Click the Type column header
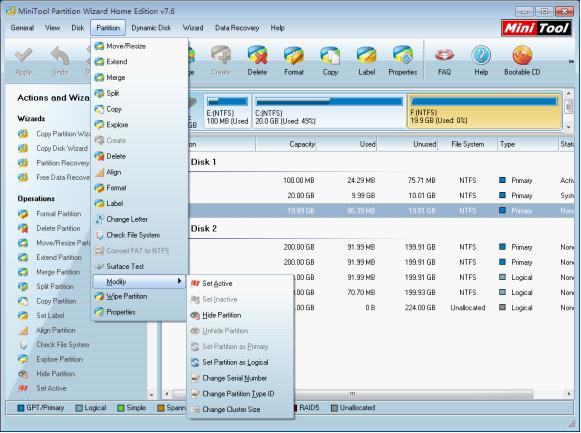Screen dimensions: 581x433 coord(528,144)
